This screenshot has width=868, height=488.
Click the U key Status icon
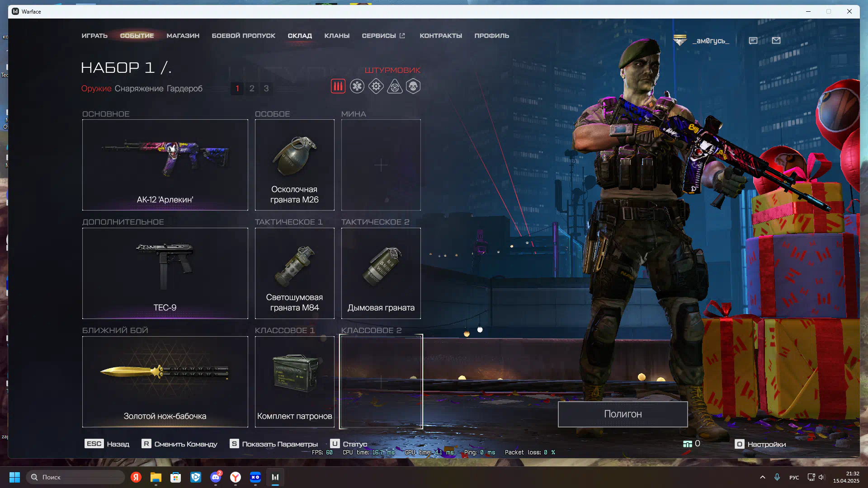[335, 444]
